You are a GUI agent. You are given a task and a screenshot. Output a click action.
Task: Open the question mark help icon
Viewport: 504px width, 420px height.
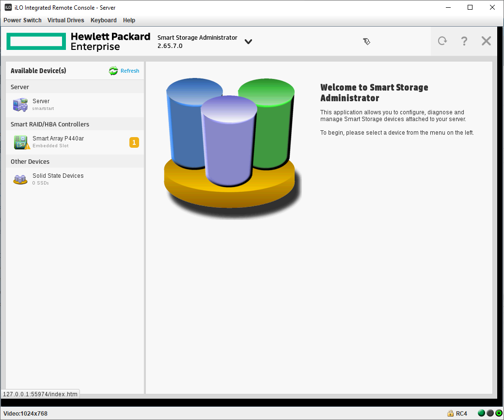pos(464,41)
